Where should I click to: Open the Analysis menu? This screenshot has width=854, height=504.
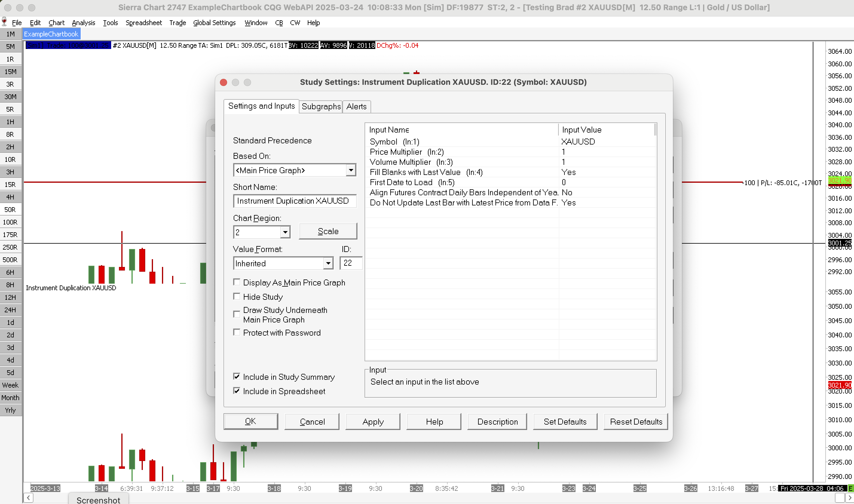[83, 23]
